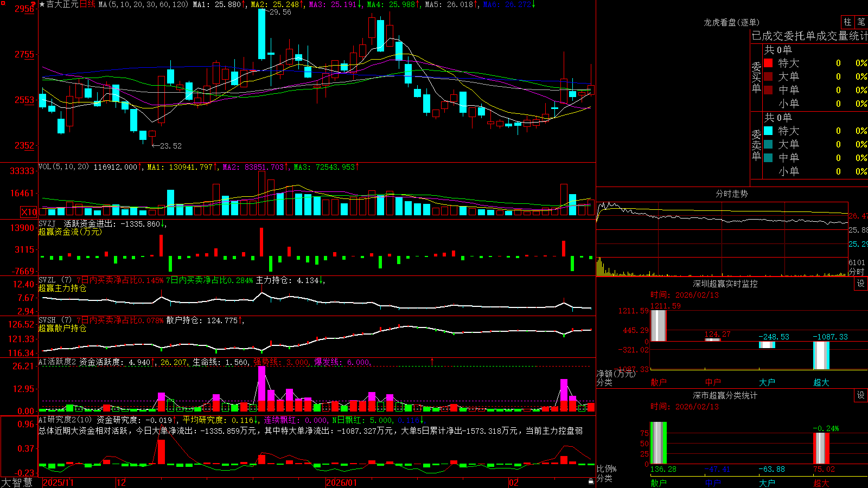Click the 中户 label in 深圳超赢实时监控 panel
This screenshot has height=488, width=868.
pyautogui.click(x=713, y=382)
